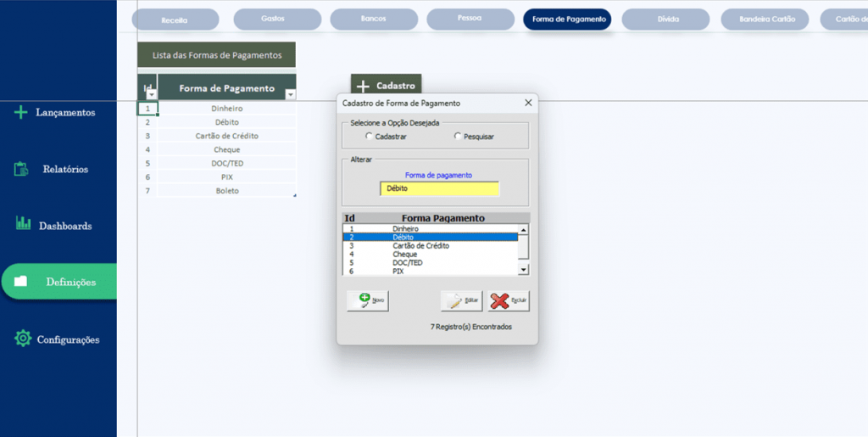Click the Relatórios clipboard icon
The width and height of the screenshot is (868, 437).
pos(21,169)
